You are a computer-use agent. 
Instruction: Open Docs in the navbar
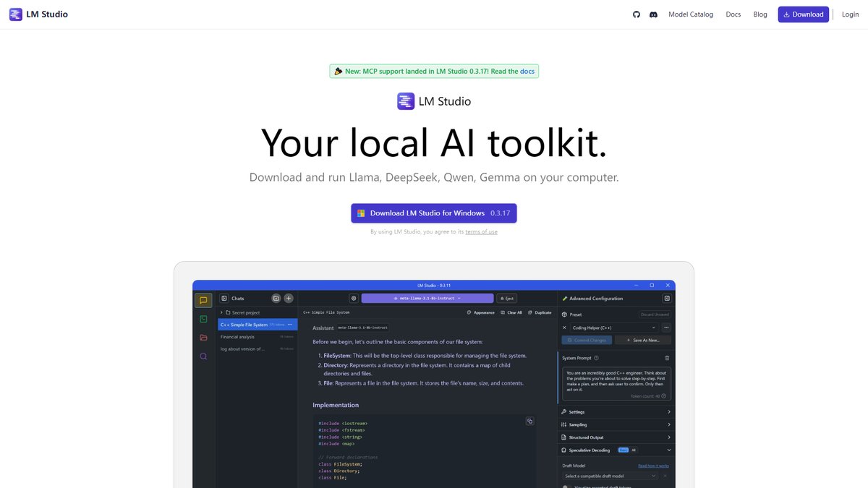[x=733, y=14]
